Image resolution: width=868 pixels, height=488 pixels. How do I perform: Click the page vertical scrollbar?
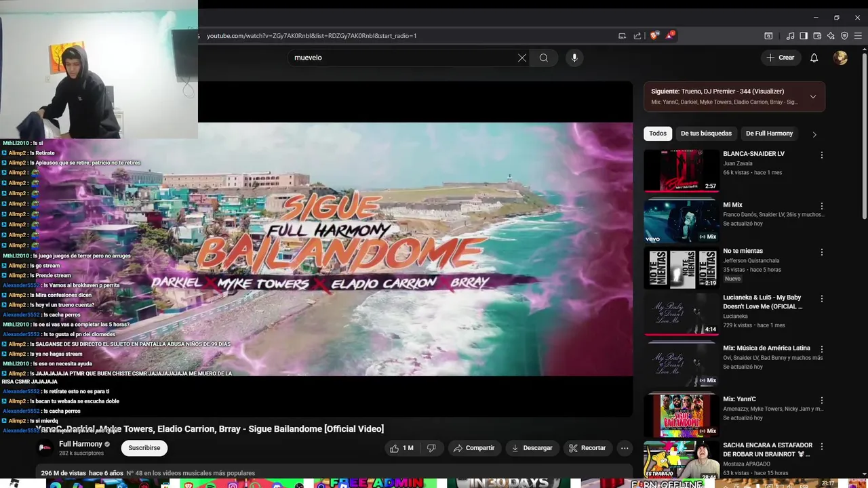click(864, 136)
